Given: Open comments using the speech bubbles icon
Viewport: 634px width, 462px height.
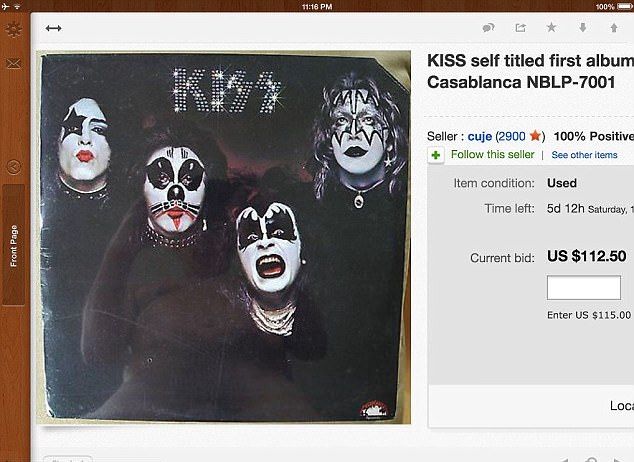Looking at the screenshot, I should pyautogui.click(x=488, y=27).
